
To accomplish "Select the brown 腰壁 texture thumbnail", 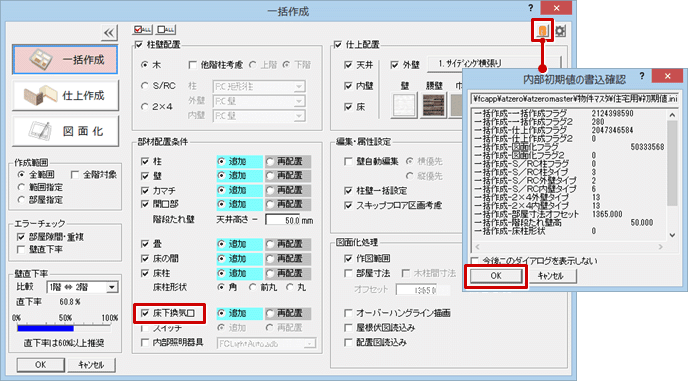I will point(434,105).
